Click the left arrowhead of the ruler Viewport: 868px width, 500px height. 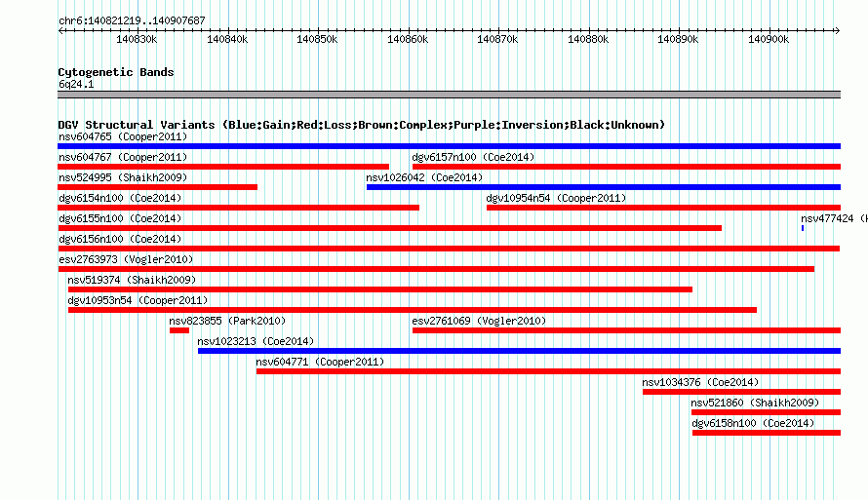[60, 30]
